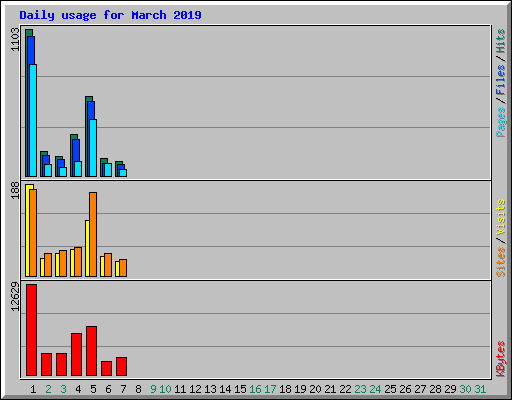Click the day 11 x-axis label

point(180,389)
